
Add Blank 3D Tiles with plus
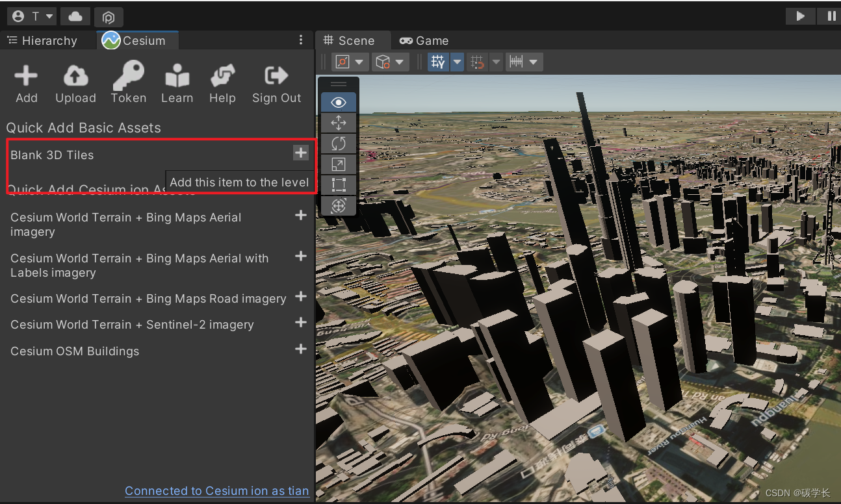point(300,153)
